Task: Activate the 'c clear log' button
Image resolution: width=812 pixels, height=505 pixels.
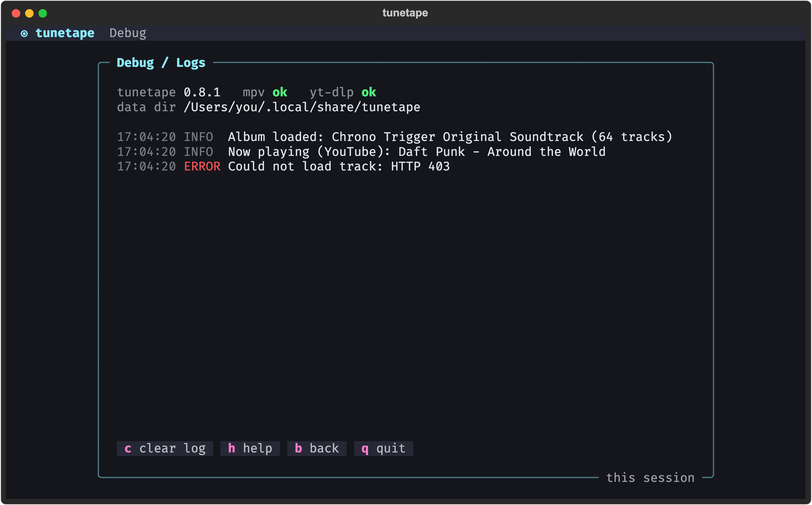Action: (165, 448)
